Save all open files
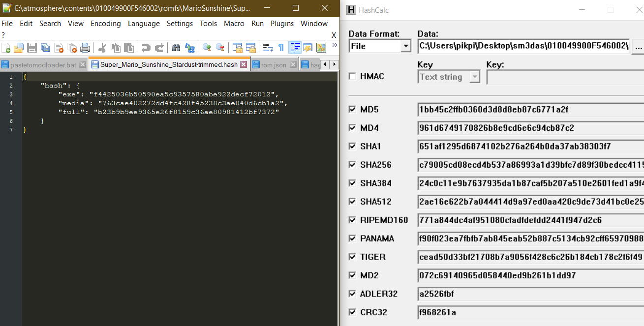The image size is (644, 326). point(45,48)
